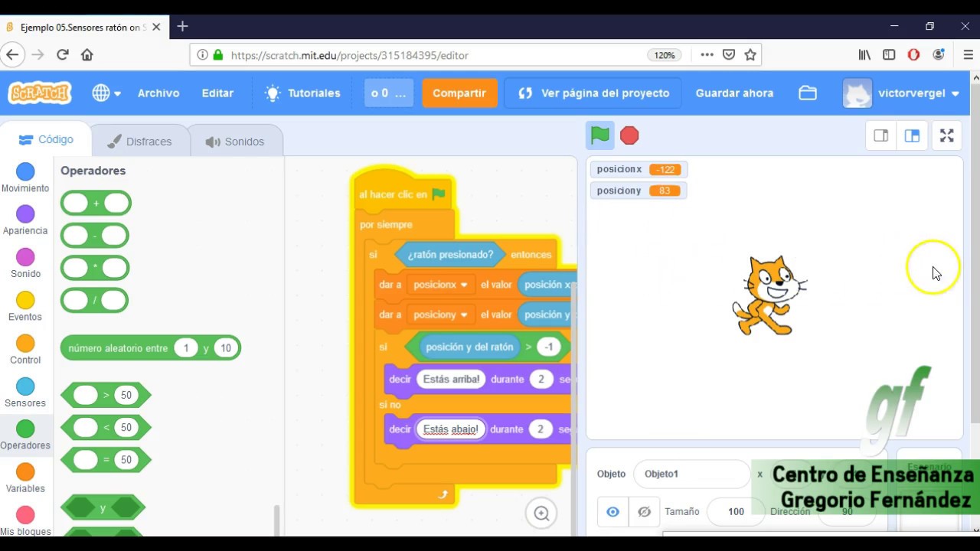The height and width of the screenshot is (551, 980).
Task: Click the 'al hacer clic en' hat block
Action: [x=403, y=194]
